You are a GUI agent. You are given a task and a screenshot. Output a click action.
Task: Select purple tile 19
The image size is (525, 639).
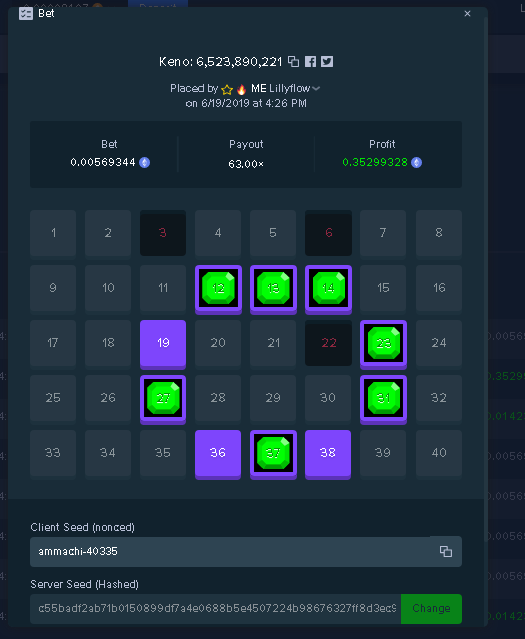[x=163, y=344]
